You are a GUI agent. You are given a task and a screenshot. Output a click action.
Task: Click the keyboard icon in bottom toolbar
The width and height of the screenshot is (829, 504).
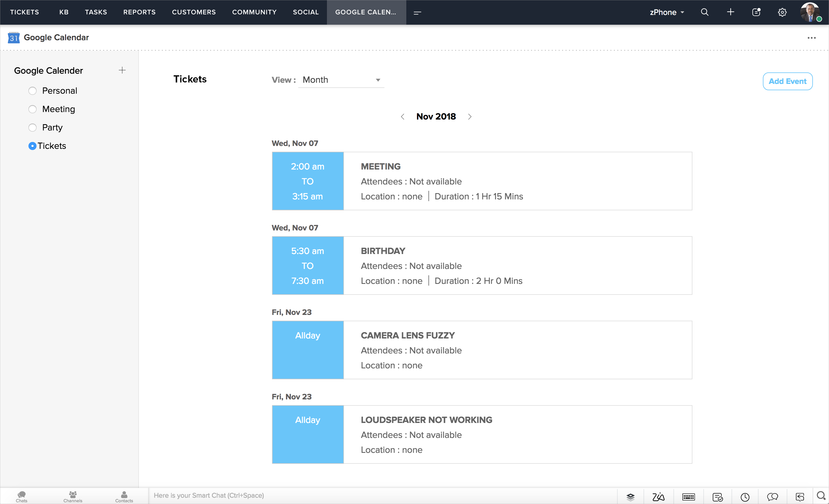point(688,497)
